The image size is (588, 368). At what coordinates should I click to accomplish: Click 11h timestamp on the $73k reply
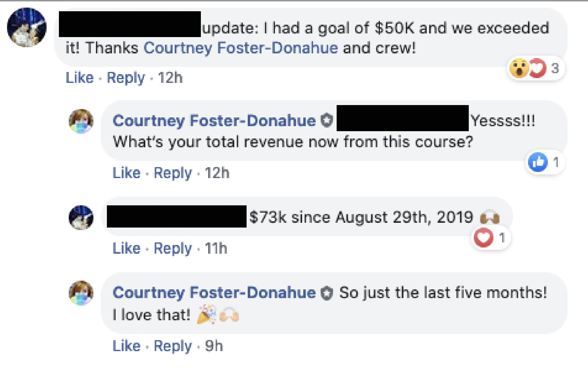pos(216,248)
